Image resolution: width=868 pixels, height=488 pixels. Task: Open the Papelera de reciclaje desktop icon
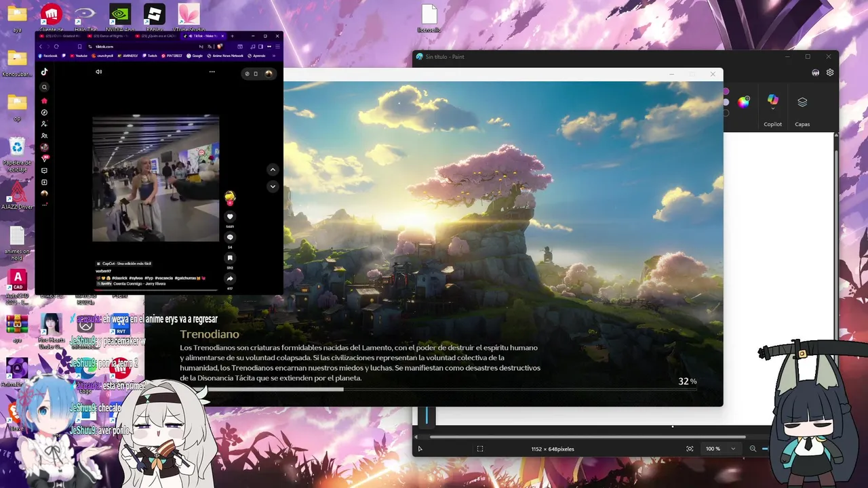tap(17, 155)
